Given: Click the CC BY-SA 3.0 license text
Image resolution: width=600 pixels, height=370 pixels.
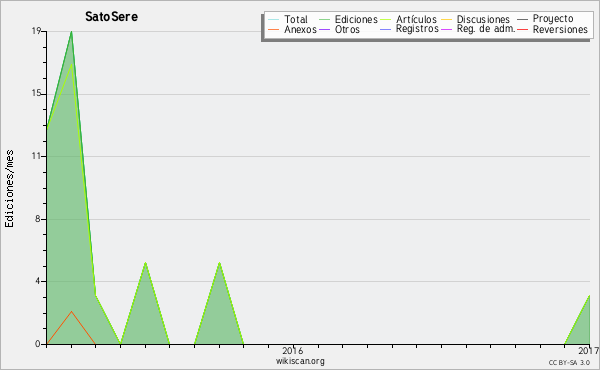Looking at the screenshot, I should click(x=569, y=362).
